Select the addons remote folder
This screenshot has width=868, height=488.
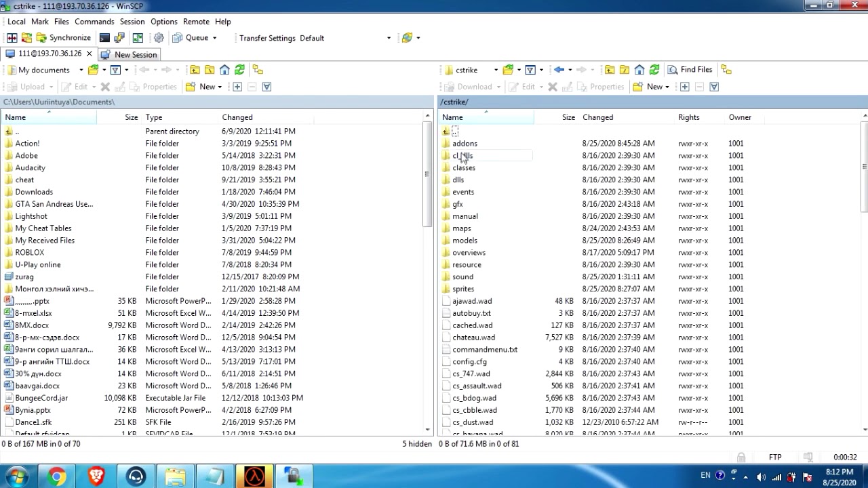(x=465, y=143)
